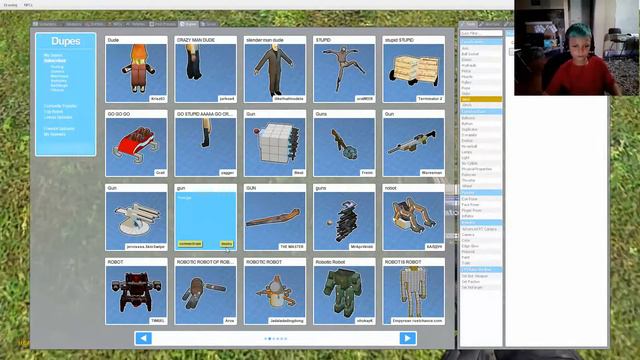Select the Guns dupe with hammer shape
The width and height of the screenshot is (640, 360).
tap(344, 143)
